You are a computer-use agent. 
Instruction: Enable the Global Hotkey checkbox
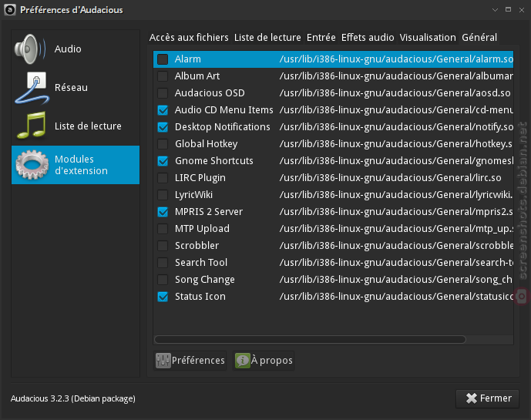pos(163,144)
